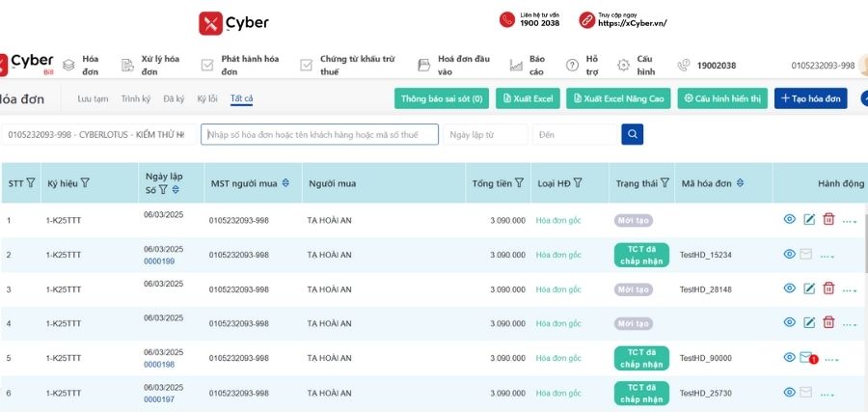This screenshot has width=868, height=412.
Task: View invoice in row 2 via eye icon
Action: tap(790, 255)
